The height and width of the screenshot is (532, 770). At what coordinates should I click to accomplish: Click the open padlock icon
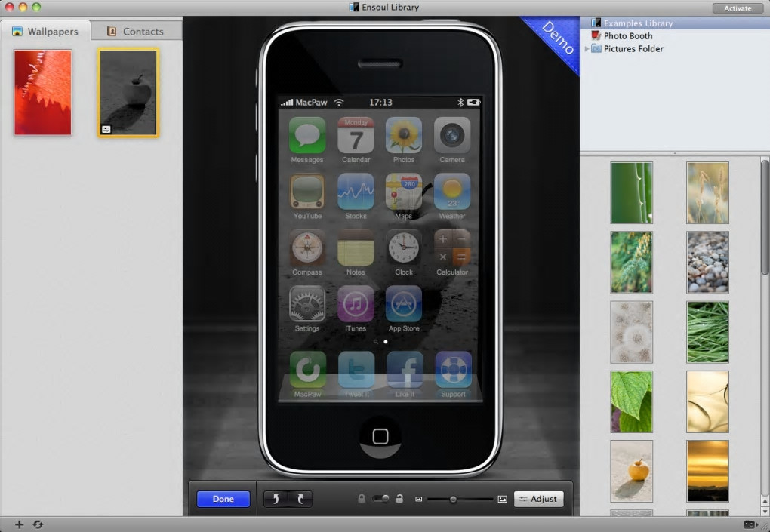tap(399, 499)
